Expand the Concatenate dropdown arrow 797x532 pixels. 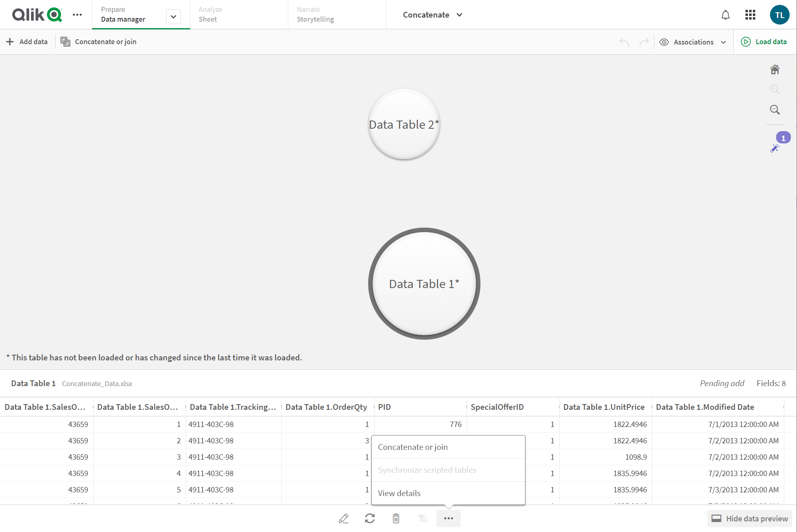click(460, 14)
